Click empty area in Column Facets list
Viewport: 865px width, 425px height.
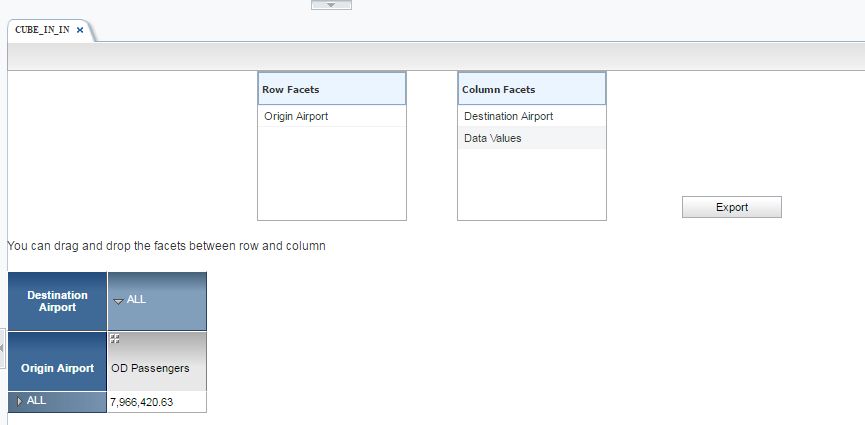[531, 185]
